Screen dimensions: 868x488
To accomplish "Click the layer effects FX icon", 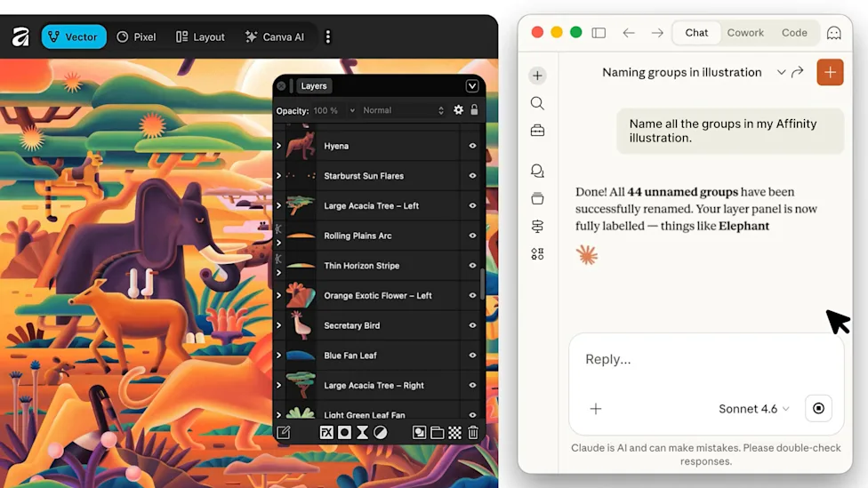I will pyautogui.click(x=326, y=433).
